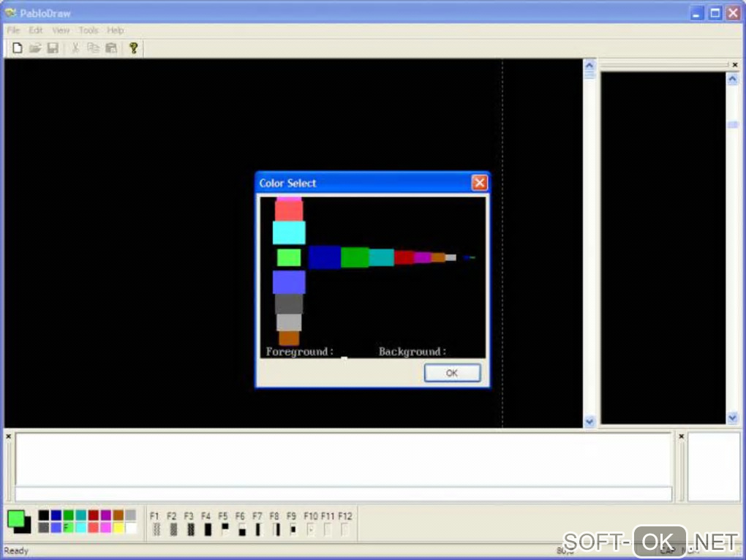Select the F12 character slot

[344, 529]
